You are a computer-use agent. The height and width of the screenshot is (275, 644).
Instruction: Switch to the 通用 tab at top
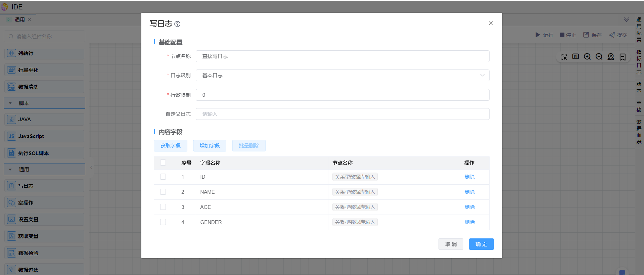coord(19,20)
